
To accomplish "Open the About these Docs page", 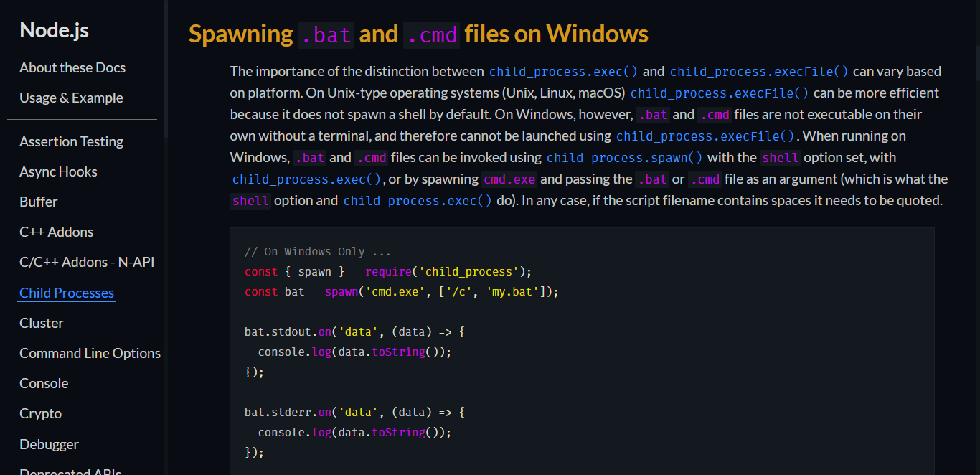I will tap(72, 67).
